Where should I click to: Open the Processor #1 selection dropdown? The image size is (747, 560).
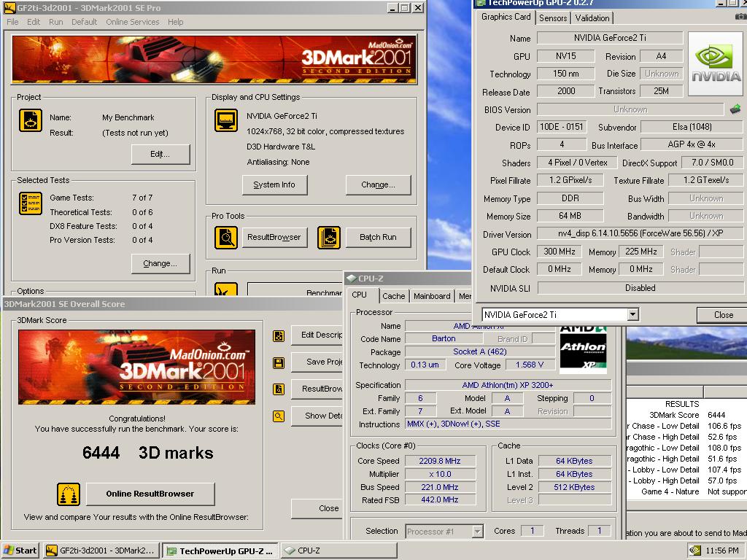coord(477,531)
